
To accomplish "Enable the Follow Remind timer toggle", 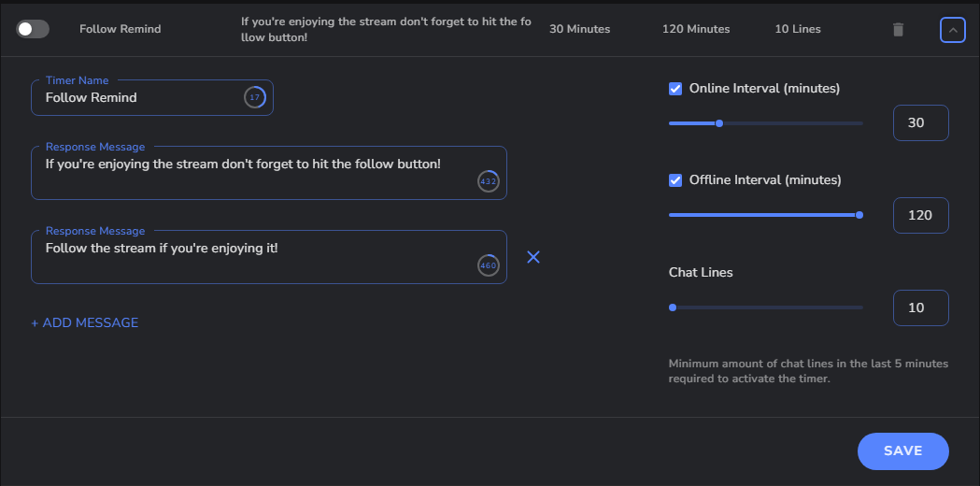I will click(x=33, y=29).
